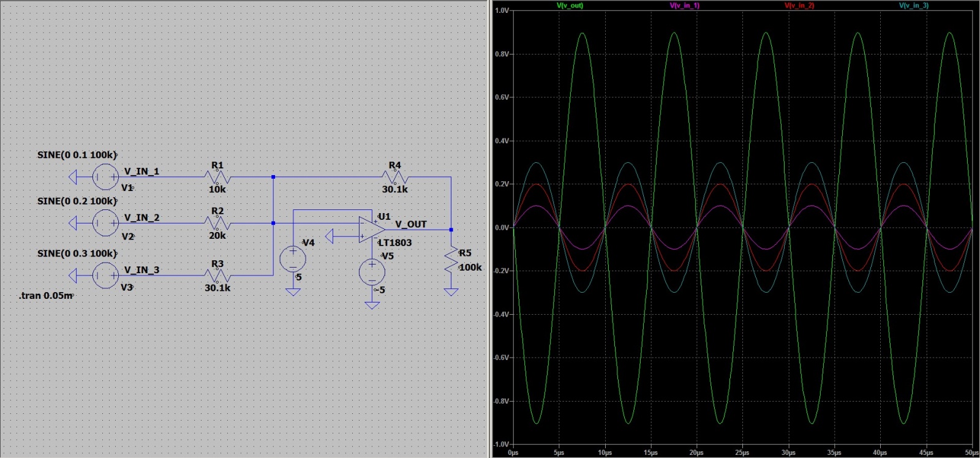This screenshot has width=980, height=458.
Task: Click ground flag at op-amp non-inverting input
Action: pos(330,236)
